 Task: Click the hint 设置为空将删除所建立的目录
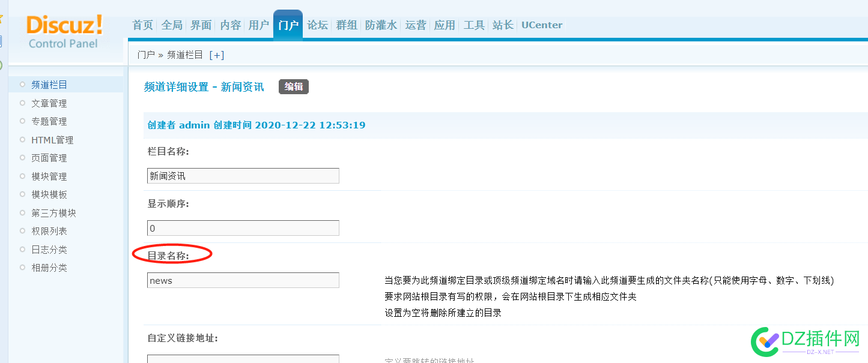[x=443, y=313]
